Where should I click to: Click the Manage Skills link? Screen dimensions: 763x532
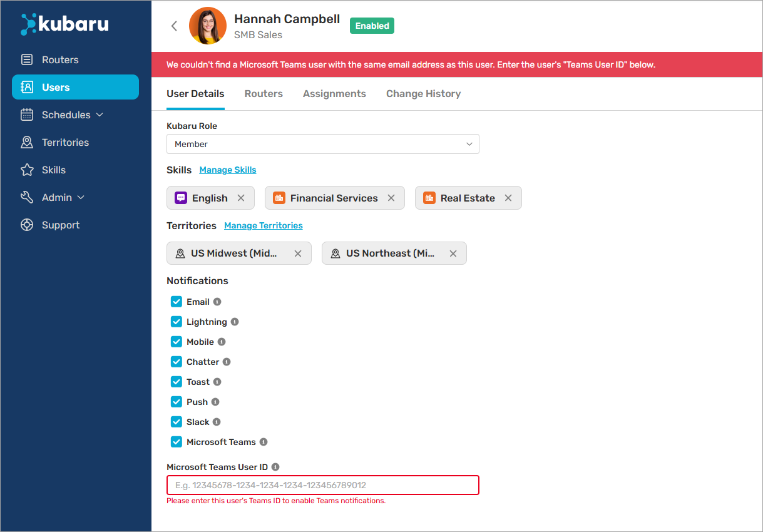228,170
